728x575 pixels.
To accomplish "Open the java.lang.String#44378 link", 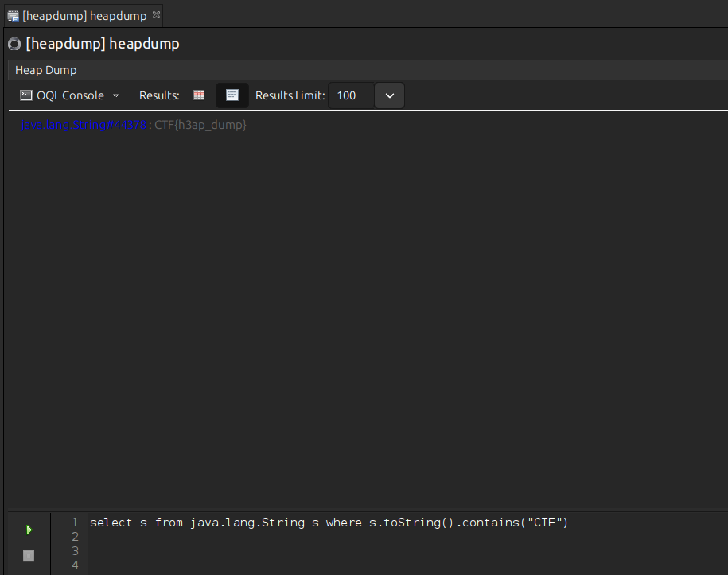I will point(84,125).
